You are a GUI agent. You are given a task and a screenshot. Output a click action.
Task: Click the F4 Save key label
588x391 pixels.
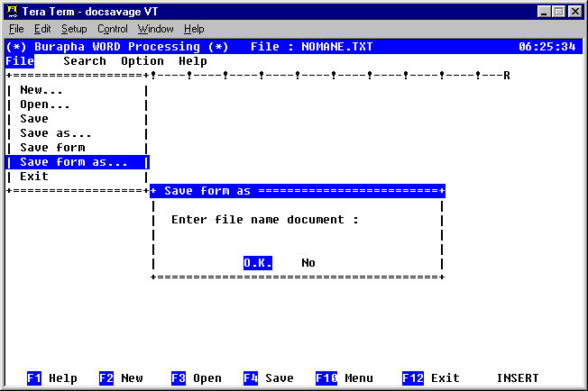269,378
